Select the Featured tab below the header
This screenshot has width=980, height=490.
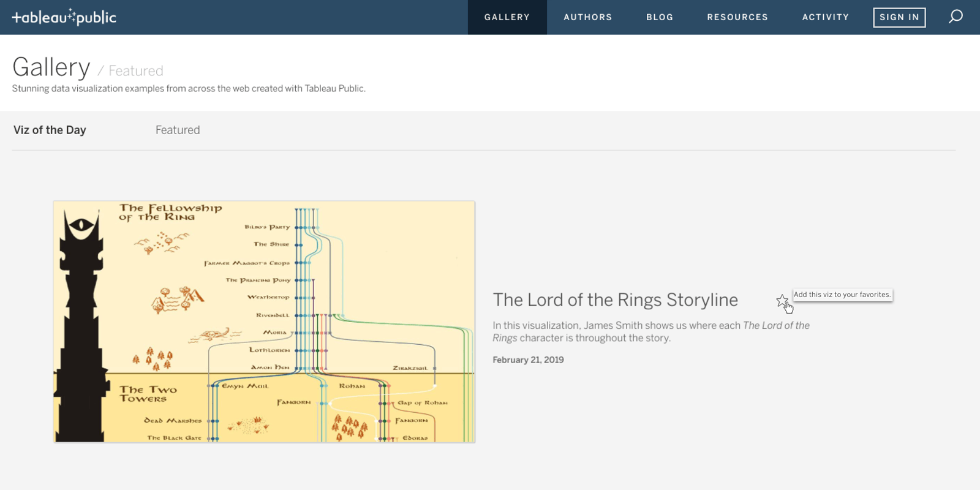[178, 130]
